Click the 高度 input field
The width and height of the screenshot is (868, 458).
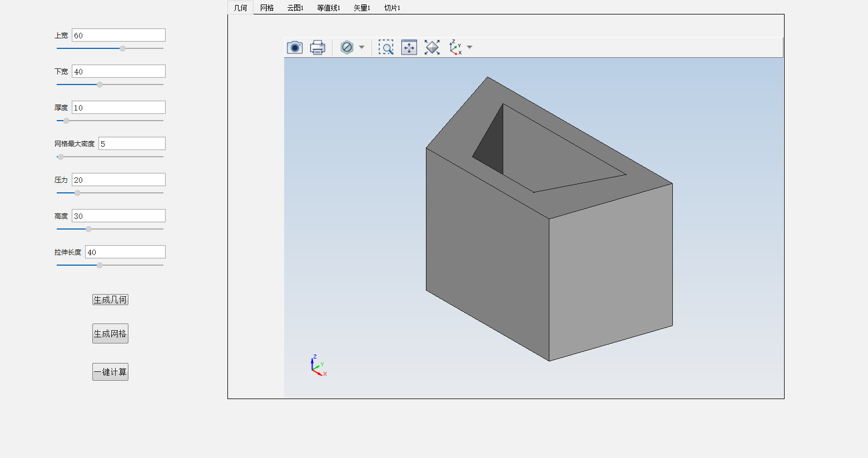point(118,216)
